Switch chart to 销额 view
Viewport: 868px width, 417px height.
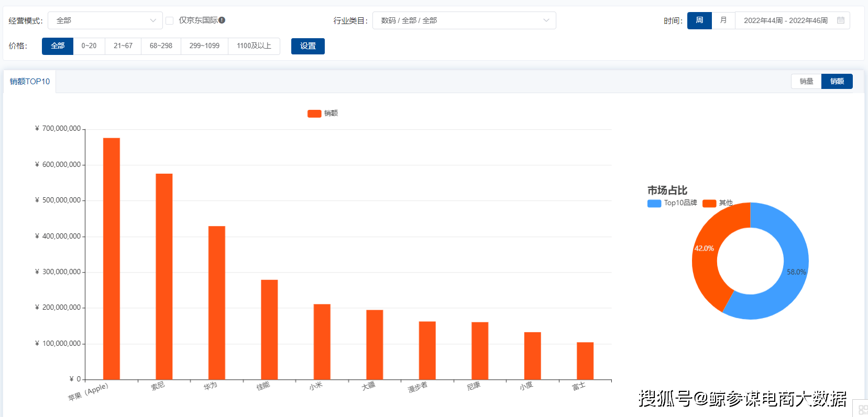tap(837, 81)
